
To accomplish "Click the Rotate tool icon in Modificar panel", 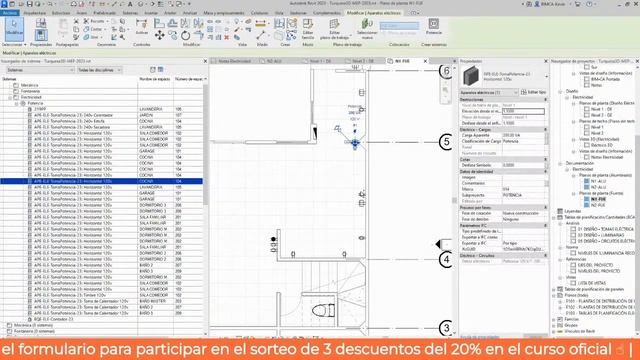I will point(185,36).
